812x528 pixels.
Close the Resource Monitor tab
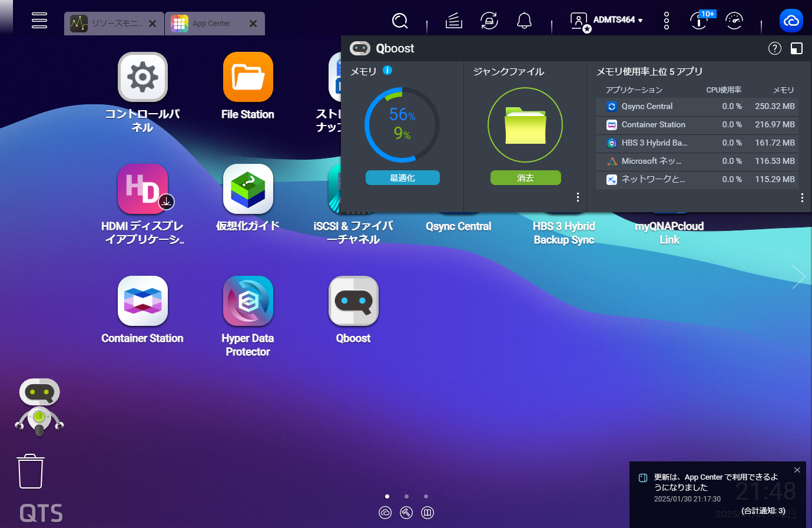coord(153,24)
